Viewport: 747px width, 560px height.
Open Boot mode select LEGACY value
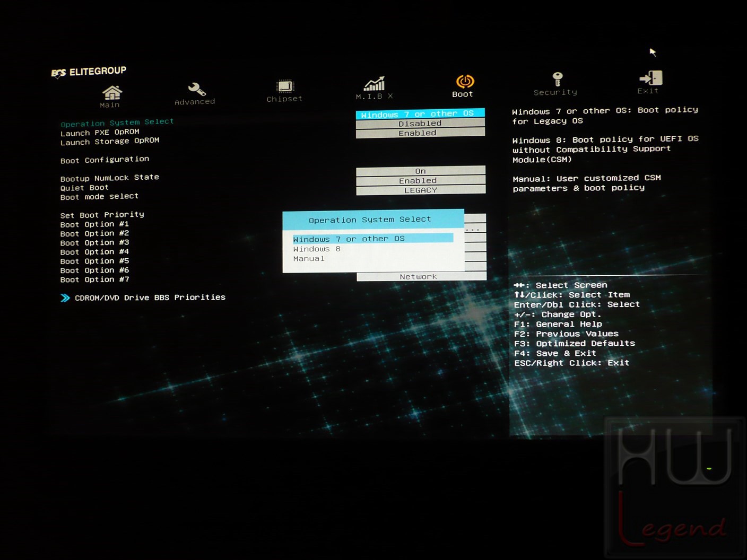click(x=421, y=190)
